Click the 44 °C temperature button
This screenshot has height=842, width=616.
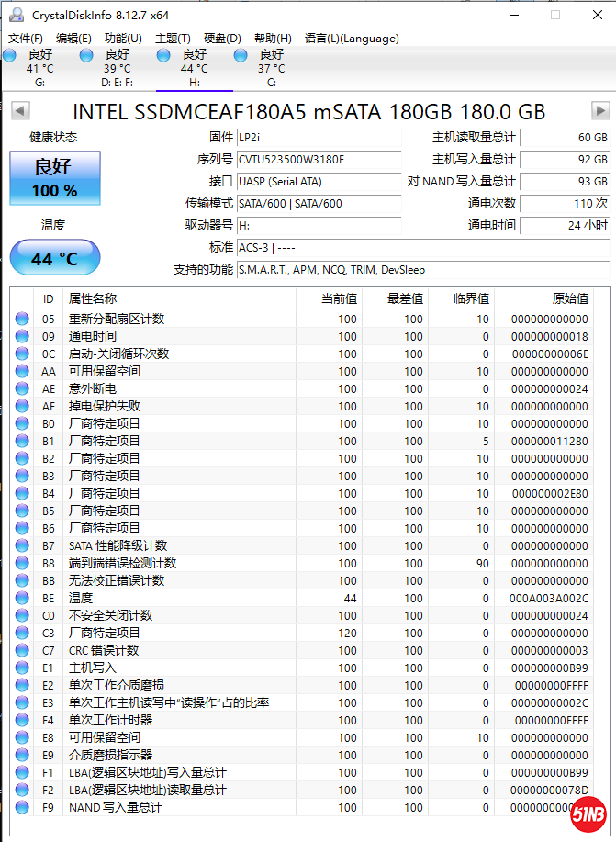coord(55,258)
